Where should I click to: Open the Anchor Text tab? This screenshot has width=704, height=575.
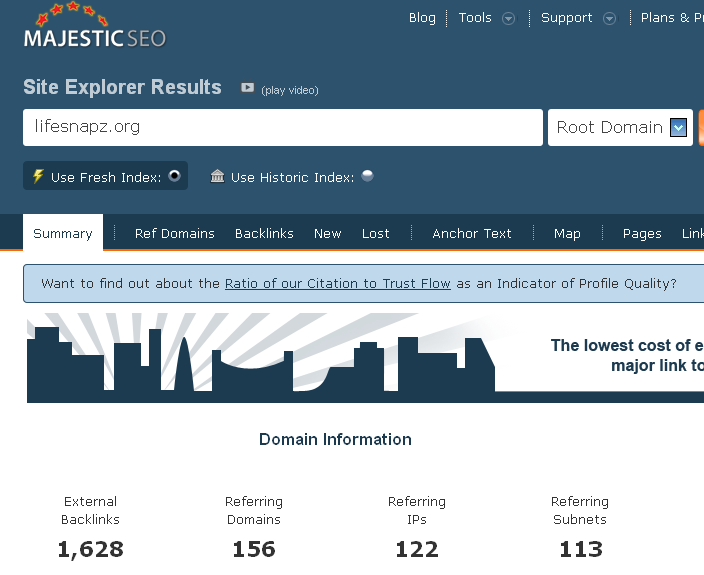pyautogui.click(x=471, y=233)
